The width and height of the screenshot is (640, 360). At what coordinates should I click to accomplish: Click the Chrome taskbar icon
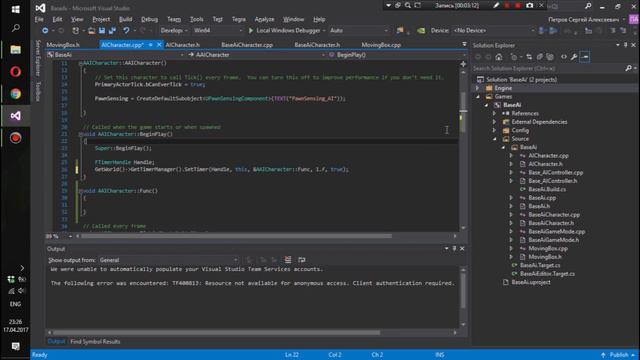[16, 94]
